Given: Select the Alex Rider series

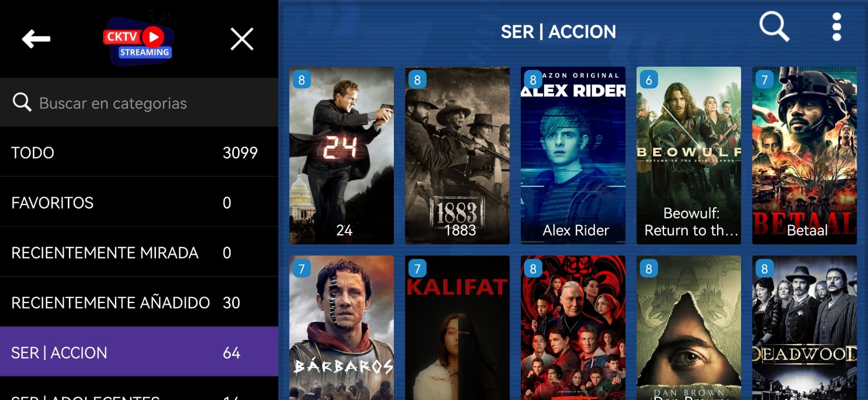Looking at the screenshot, I should click(x=573, y=156).
